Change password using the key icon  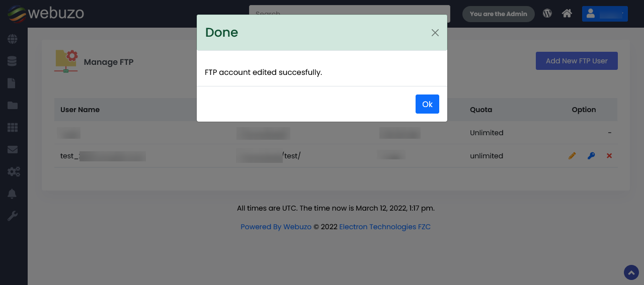click(x=591, y=156)
